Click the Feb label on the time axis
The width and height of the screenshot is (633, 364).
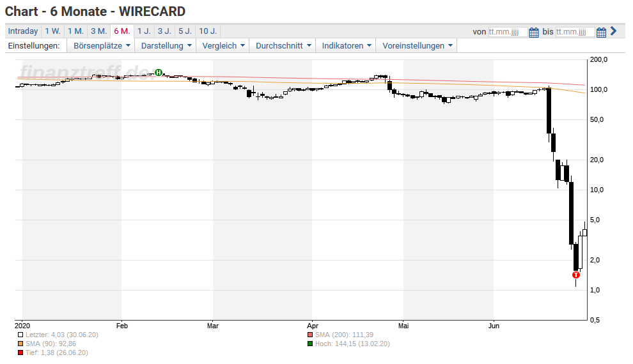[122, 326]
